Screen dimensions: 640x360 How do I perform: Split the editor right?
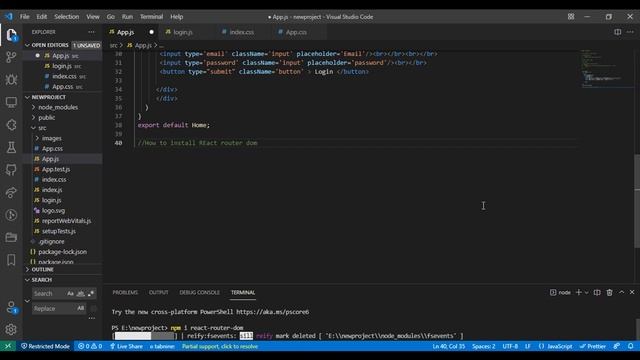tap(618, 32)
